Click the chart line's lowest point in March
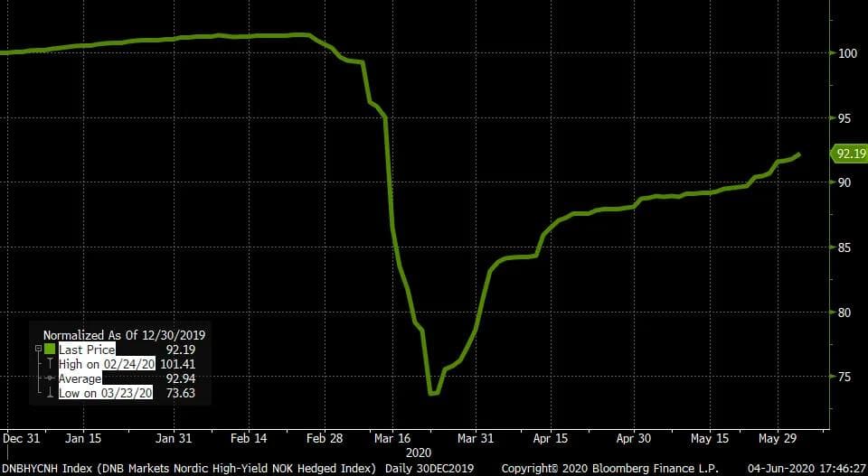Image resolution: width=868 pixels, height=476 pixels. (x=432, y=394)
